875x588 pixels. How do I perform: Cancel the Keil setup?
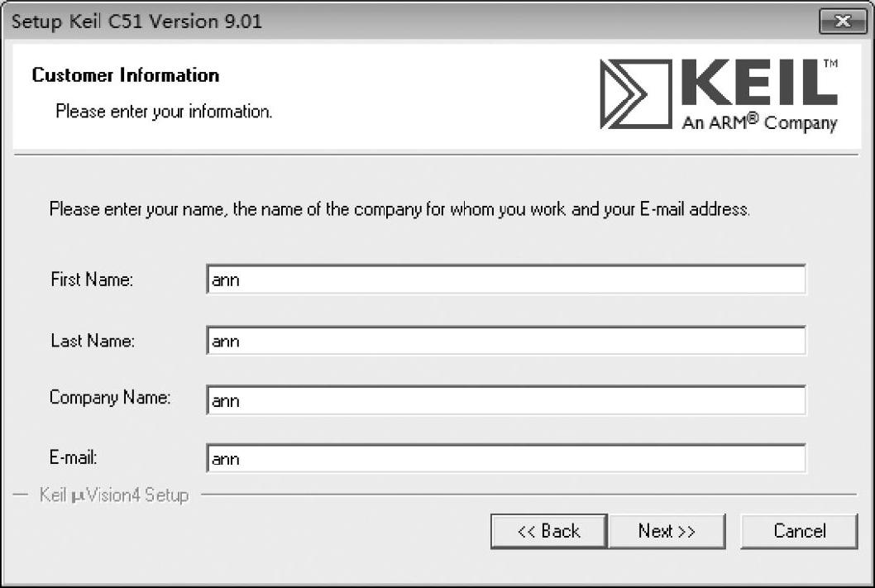(x=799, y=531)
